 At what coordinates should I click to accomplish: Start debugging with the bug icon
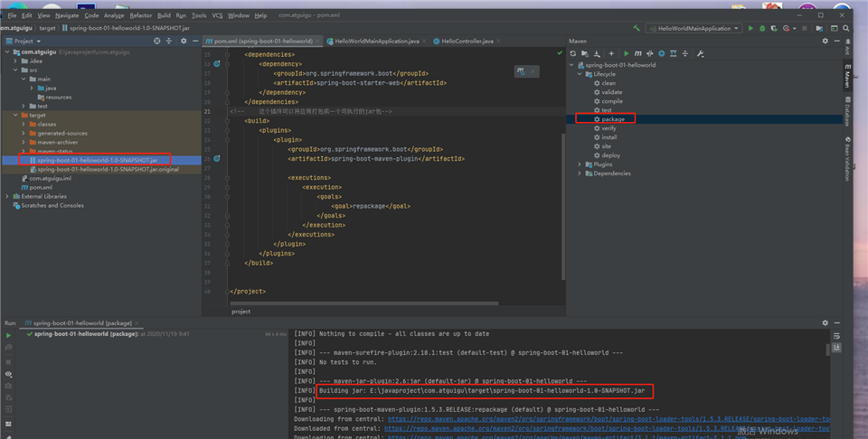tap(761, 28)
